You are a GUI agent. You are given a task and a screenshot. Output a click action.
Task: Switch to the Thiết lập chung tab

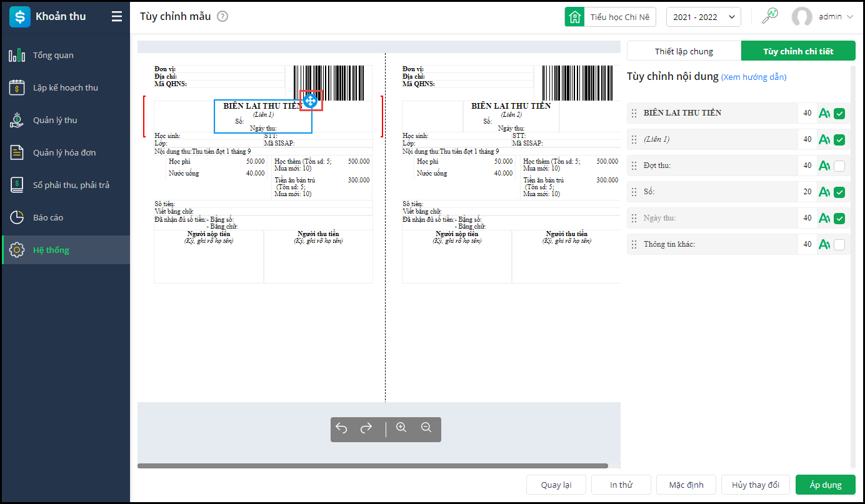tap(684, 51)
